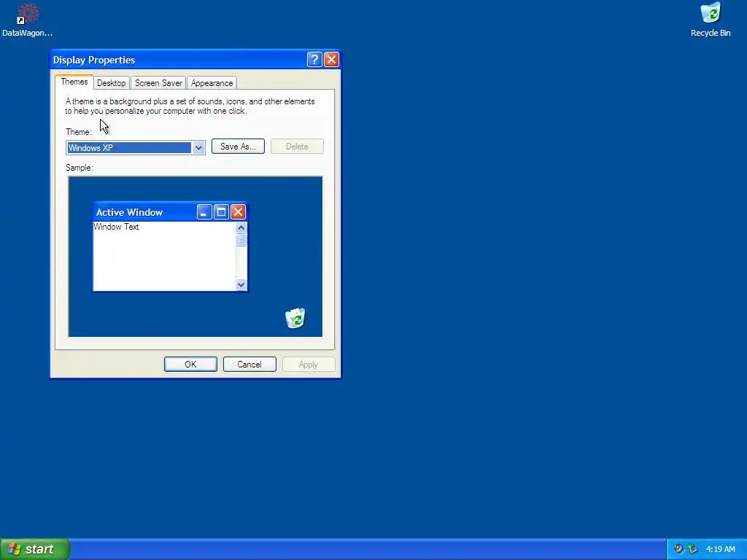The image size is (747, 560).
Task: Switch to the Desktop tab
Action: pos(112,83)
